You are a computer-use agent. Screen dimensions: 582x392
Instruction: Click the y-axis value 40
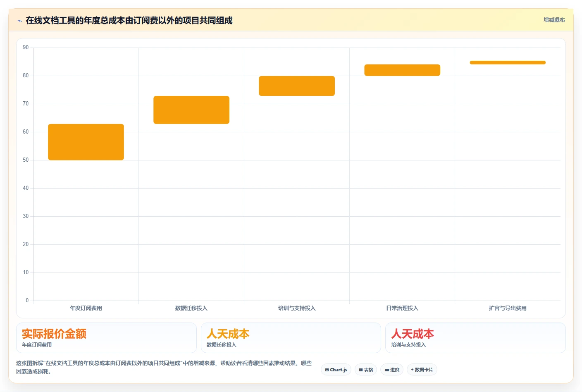point(26,188)
